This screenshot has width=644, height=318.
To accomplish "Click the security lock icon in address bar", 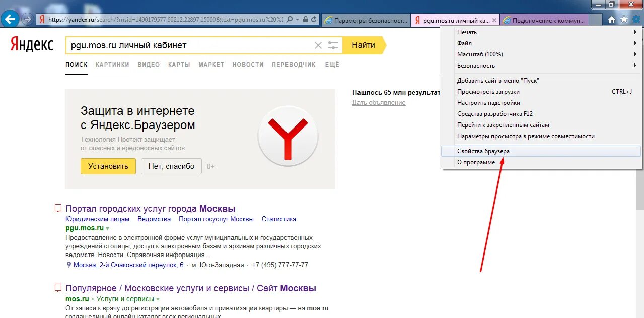I will point(306,20).
